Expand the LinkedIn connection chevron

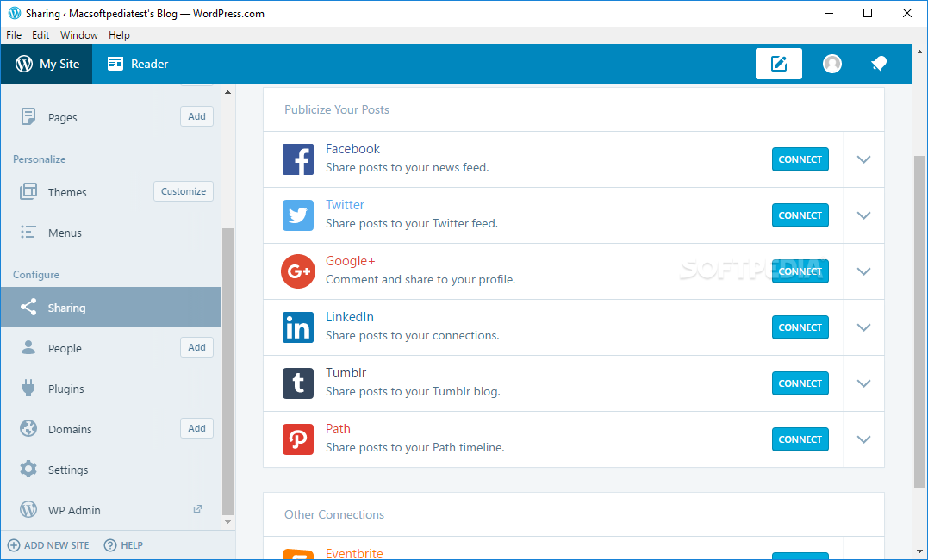point(863,327)
